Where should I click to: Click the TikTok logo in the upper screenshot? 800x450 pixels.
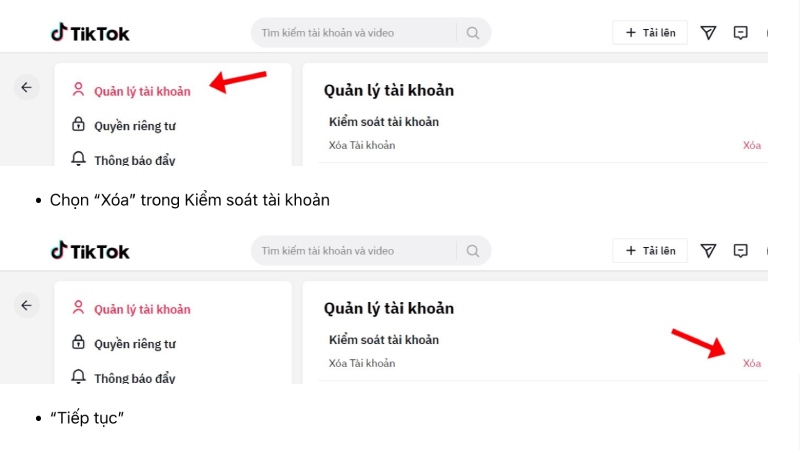[90, 33]
